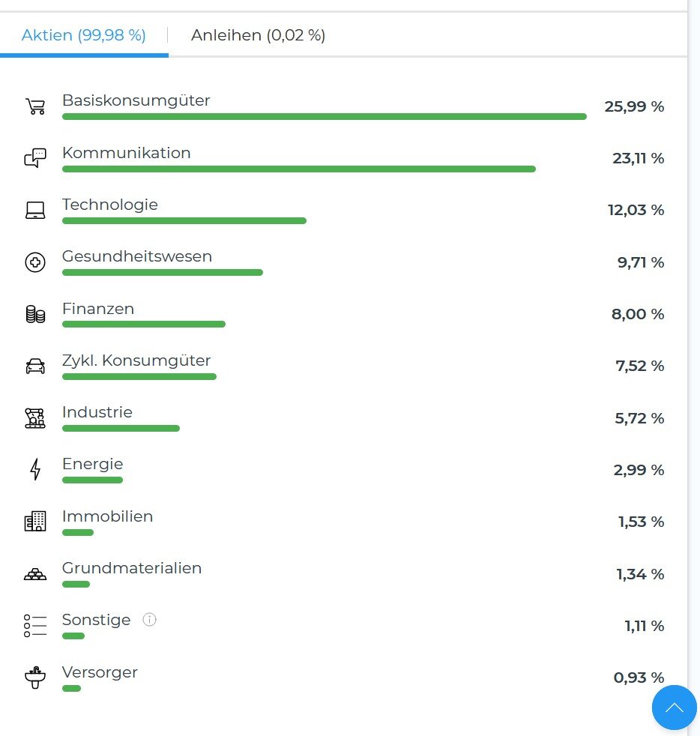Click the speech bubble Kommunikation icon
700x736 pixels.
35,158
